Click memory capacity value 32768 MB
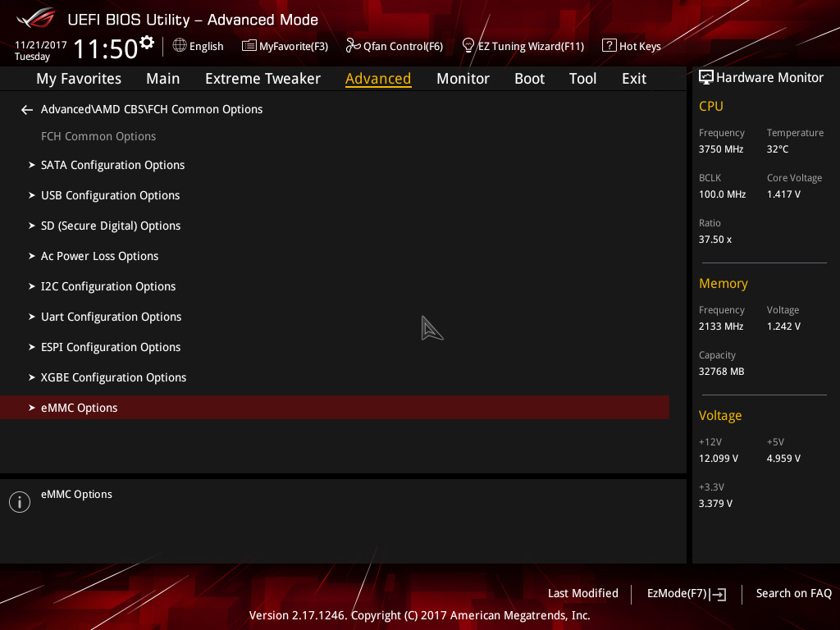This screenshot has width=840, height=630. [722, 372]
